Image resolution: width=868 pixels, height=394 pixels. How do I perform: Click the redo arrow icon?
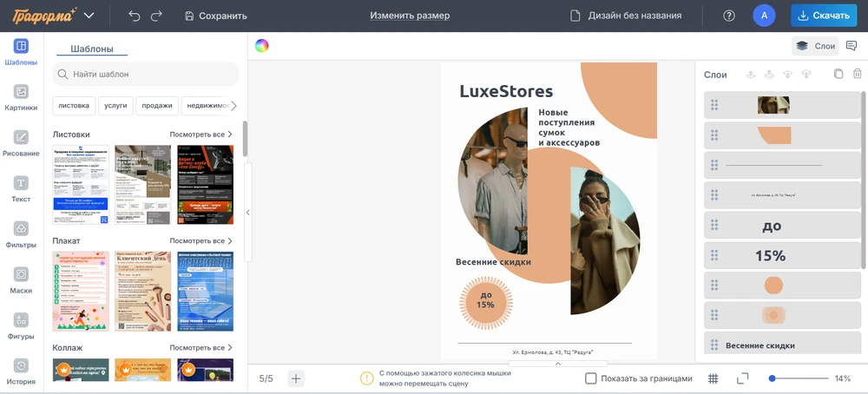tap(156, 16)
